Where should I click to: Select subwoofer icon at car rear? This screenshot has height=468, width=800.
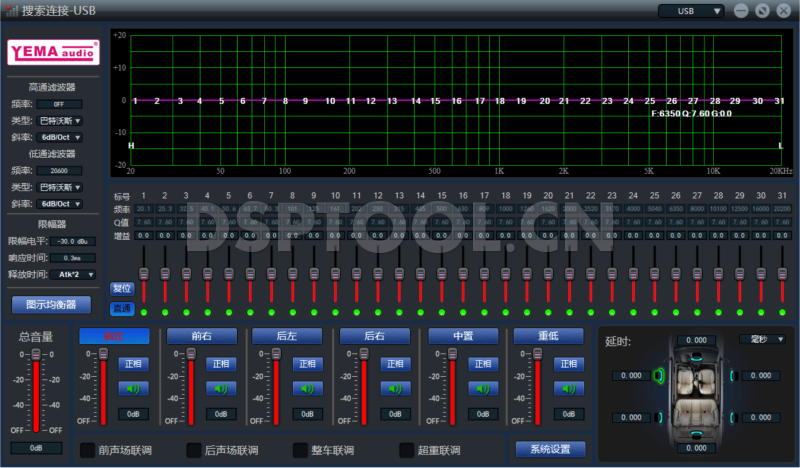point(696,434)
